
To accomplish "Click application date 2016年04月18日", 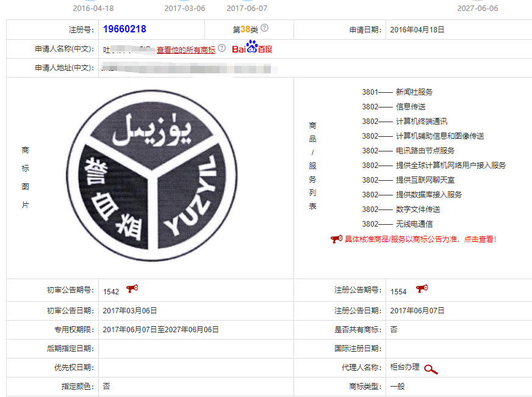I will pyautogui.click(x=417, y=29).
